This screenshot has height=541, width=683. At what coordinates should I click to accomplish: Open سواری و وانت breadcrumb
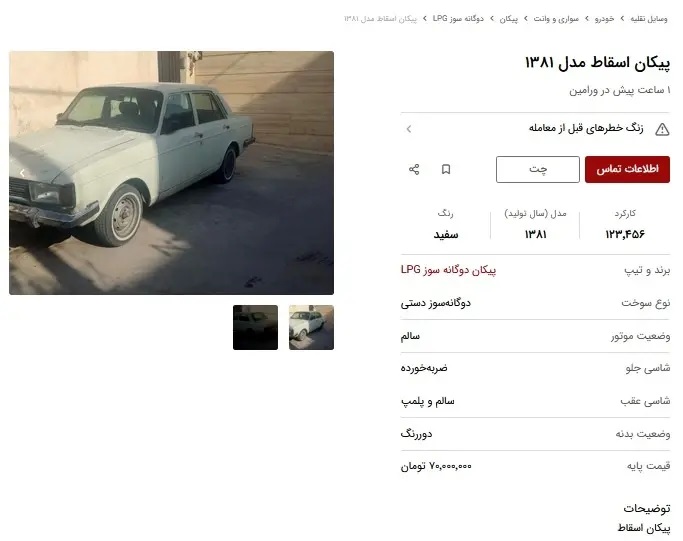tap(556, 19)
